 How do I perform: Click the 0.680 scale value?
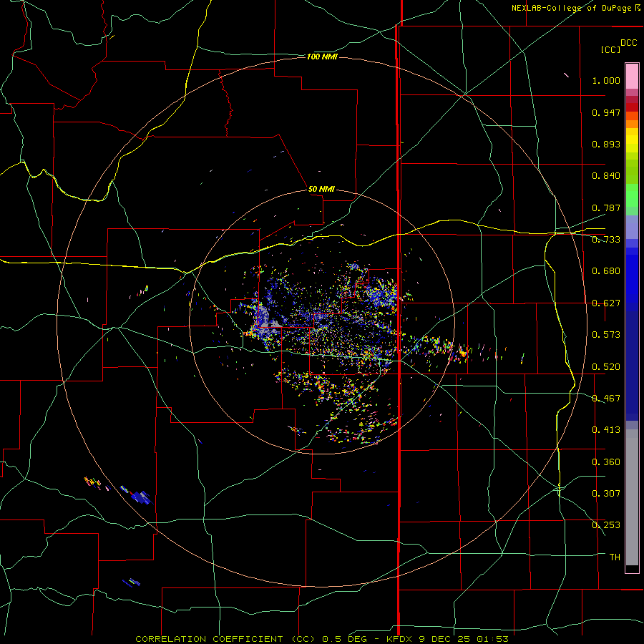coord(606,271)
